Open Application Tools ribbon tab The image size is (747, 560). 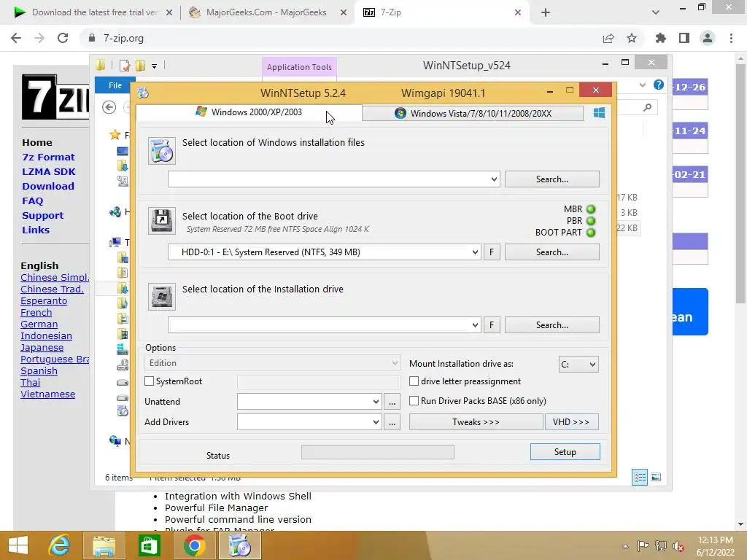(x=299, y=67)
